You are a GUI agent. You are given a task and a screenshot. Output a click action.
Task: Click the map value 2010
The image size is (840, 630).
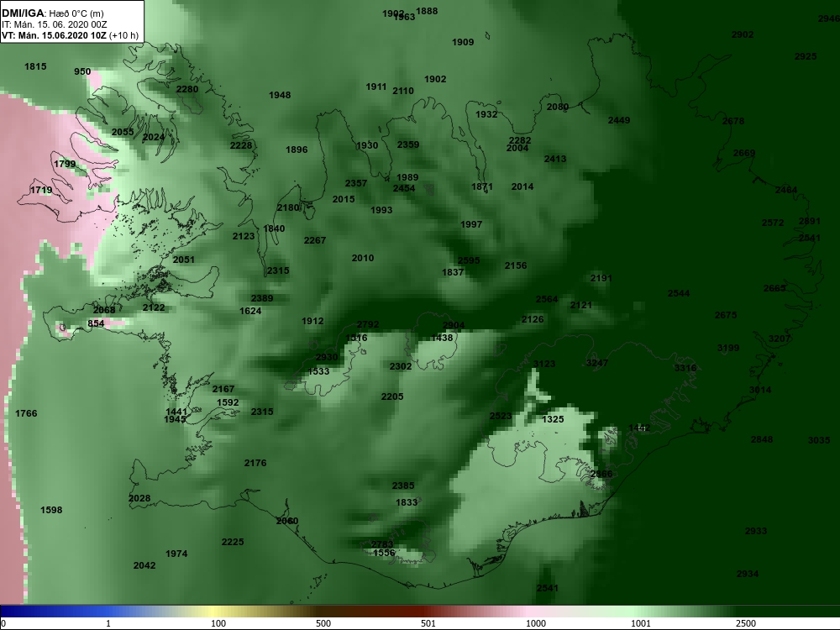pyautogui.click(x=363, y=258)
